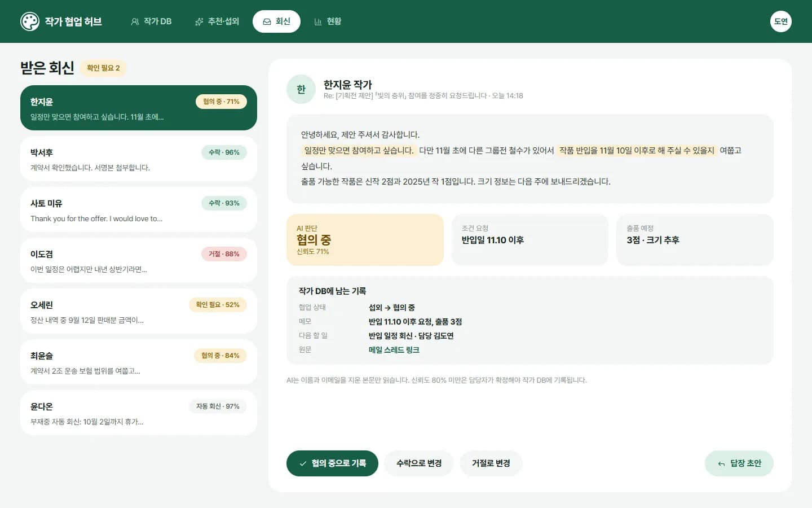Click the 추천·섭외 sparkle icon

199,21
